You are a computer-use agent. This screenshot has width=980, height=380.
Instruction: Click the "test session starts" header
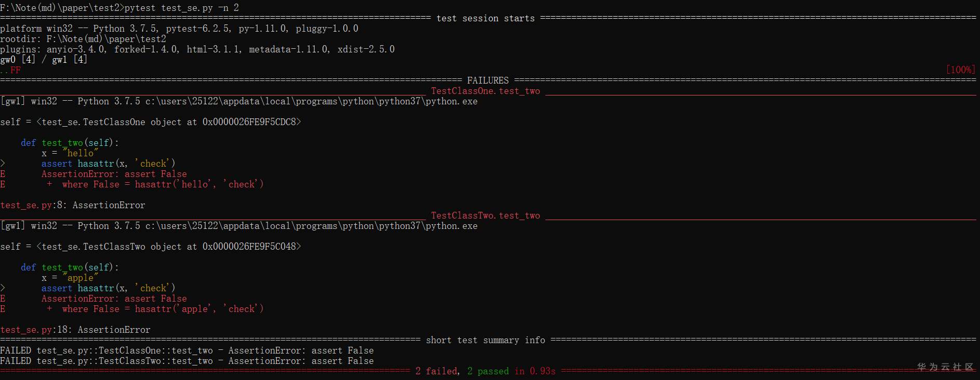[485, 18]
